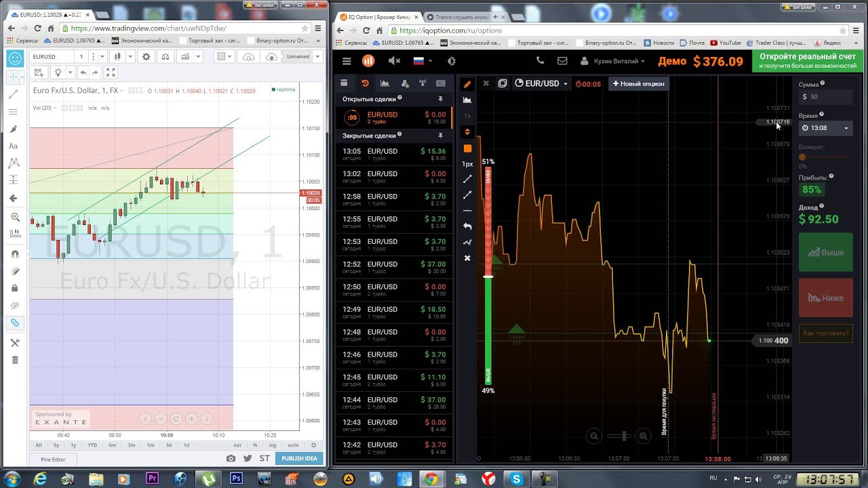This screenshot has height=488, width=868.
Task: Click the Ниже red button
Action: [x=826, y=298]
